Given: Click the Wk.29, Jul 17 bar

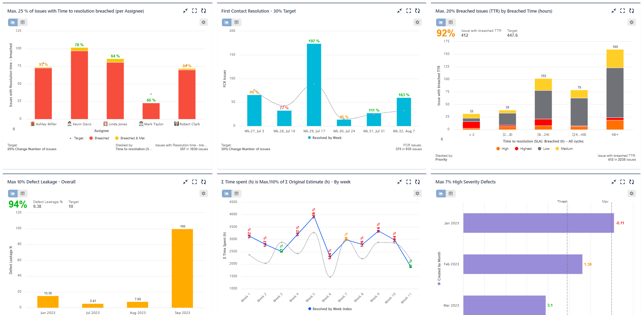Looking at the screenshot, I should (314, 85).
